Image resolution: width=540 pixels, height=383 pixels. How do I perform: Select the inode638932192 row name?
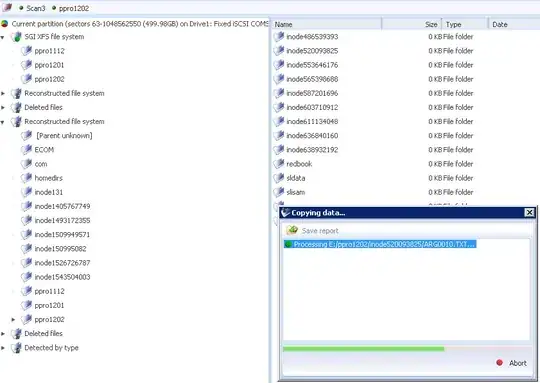point(312,149)
